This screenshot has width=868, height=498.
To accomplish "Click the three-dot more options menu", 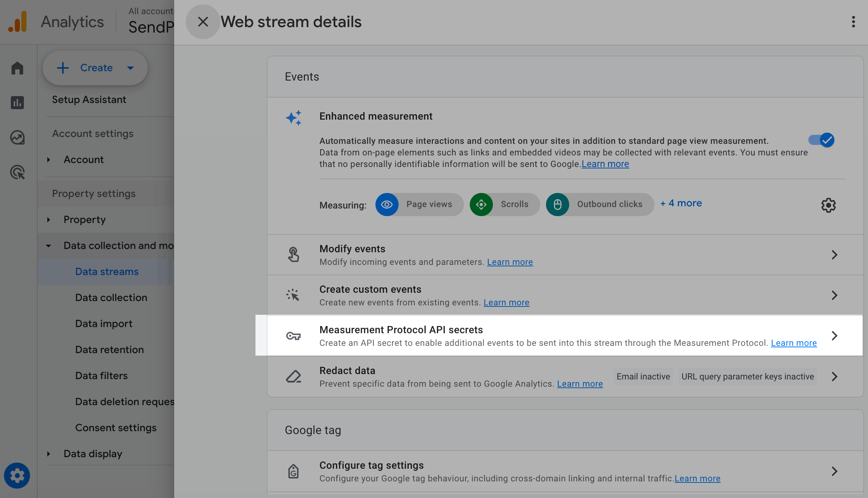I will tap(853, 22).
